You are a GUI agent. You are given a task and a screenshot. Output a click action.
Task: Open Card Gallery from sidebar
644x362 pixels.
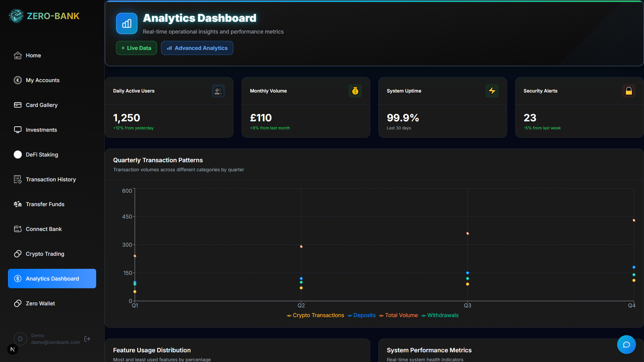pyautogui.click(x=52, y=105)
